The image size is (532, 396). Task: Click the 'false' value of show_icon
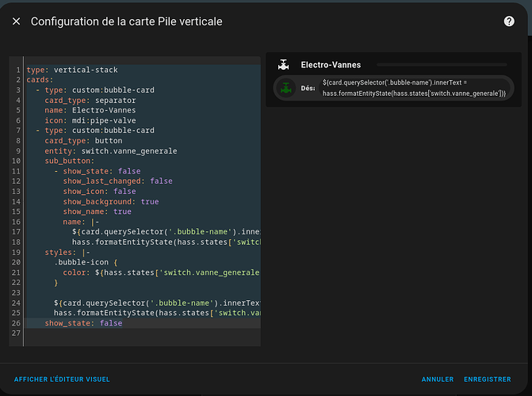124,192
